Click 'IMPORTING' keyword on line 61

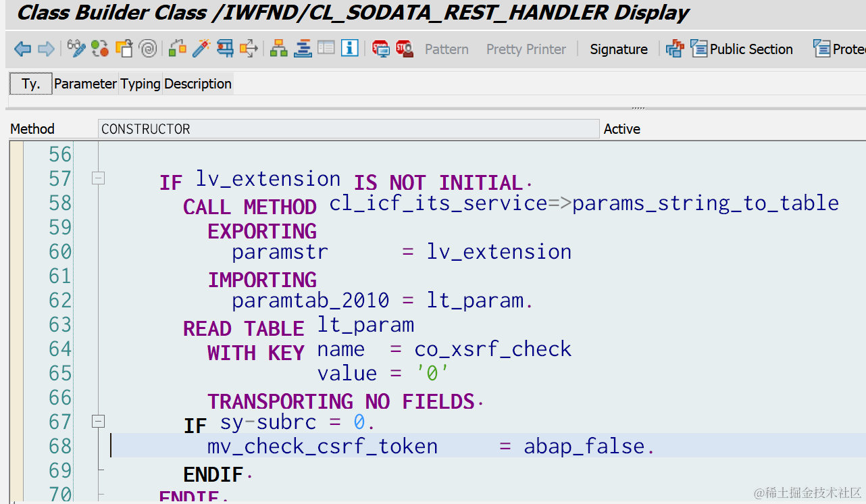262,280
